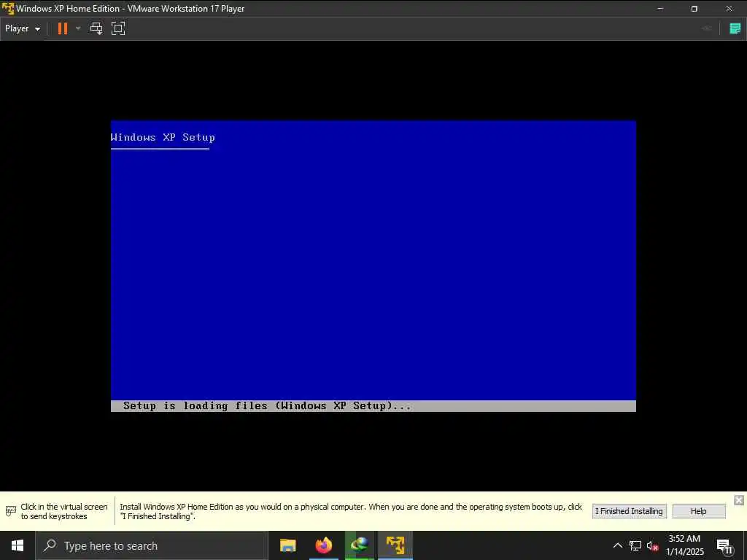Viewport: 747px width, 560px height.
Task: Launch Firefox from the taskbar
Action: pyautogui.click(x=323, y=545)
